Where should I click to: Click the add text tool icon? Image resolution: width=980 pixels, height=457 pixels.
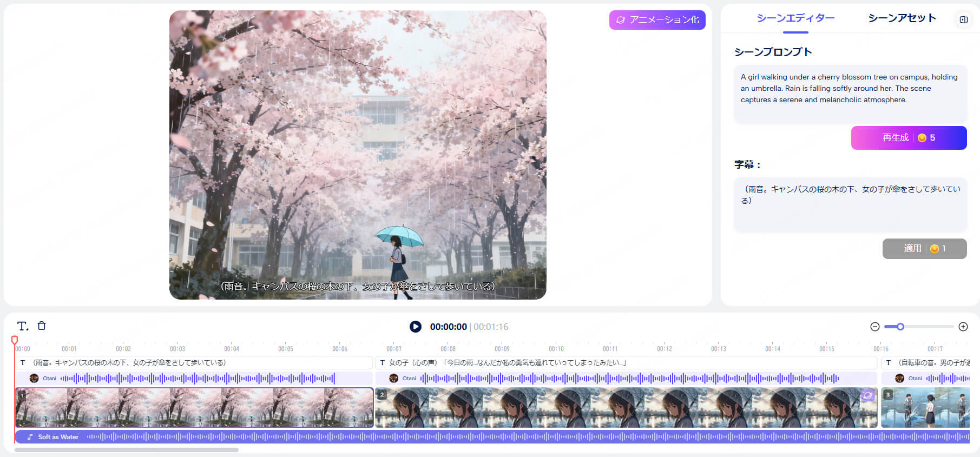[22, 326]
